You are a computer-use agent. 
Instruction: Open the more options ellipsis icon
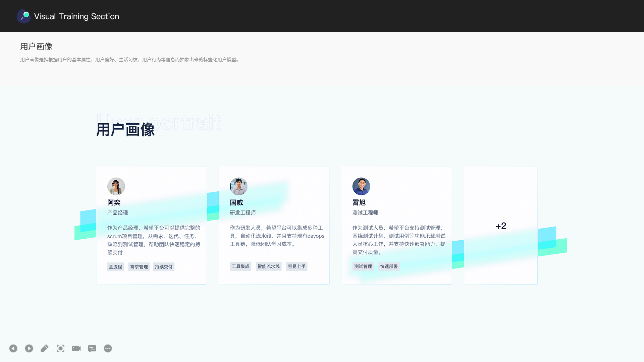point(108,348)
